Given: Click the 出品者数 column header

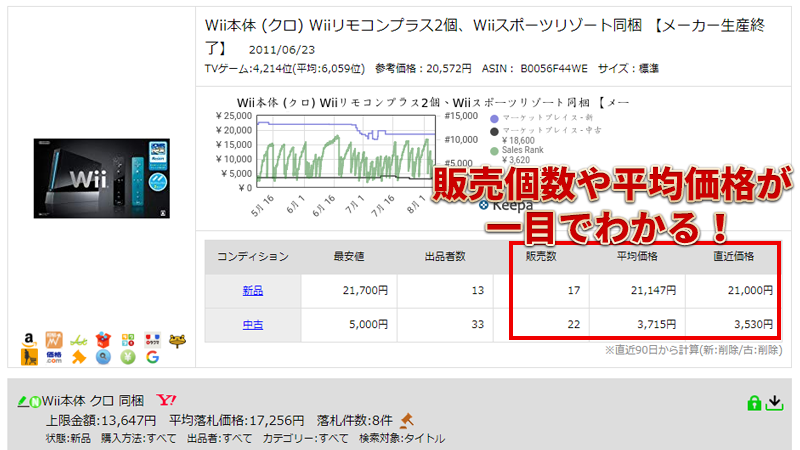Looking at the screenshot, I should (x=445, y=257).
